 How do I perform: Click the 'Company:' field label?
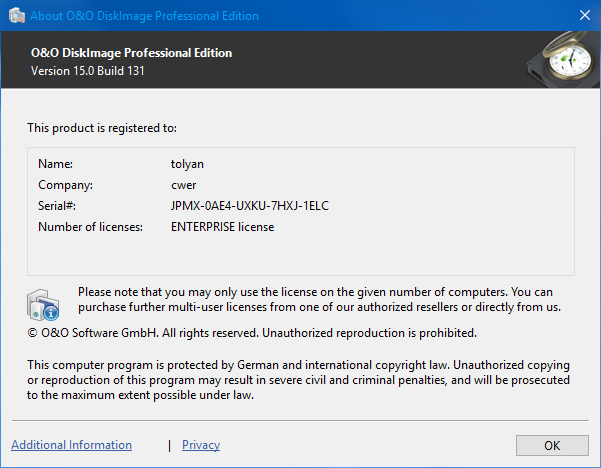coord(65,184)
